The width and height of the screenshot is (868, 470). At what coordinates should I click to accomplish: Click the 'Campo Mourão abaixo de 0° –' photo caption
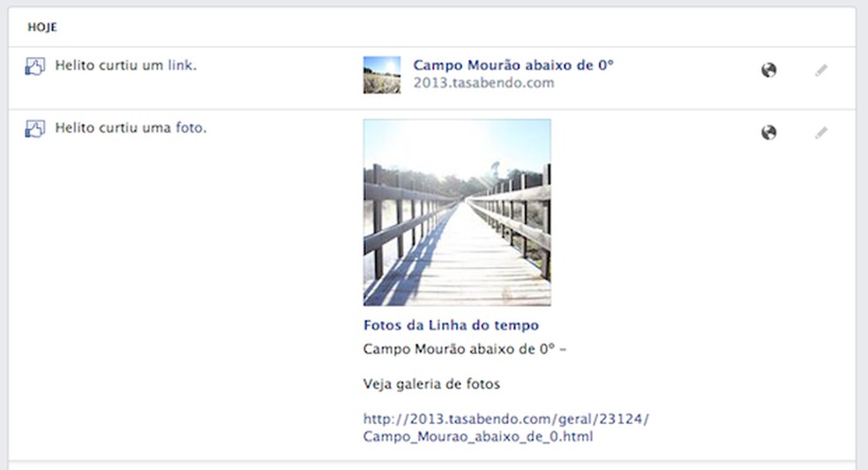pos(465,349)
